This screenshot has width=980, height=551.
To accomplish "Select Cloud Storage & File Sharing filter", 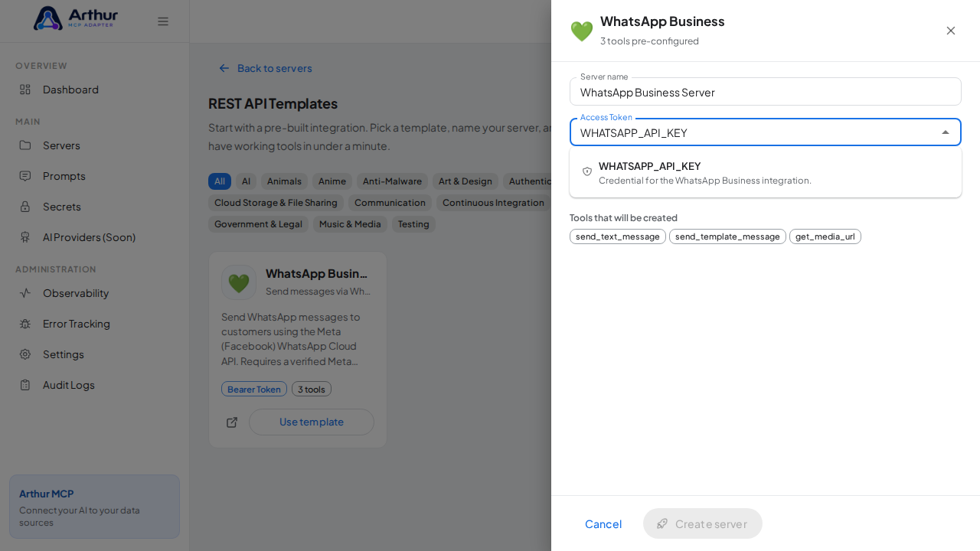I will [276, 203].
